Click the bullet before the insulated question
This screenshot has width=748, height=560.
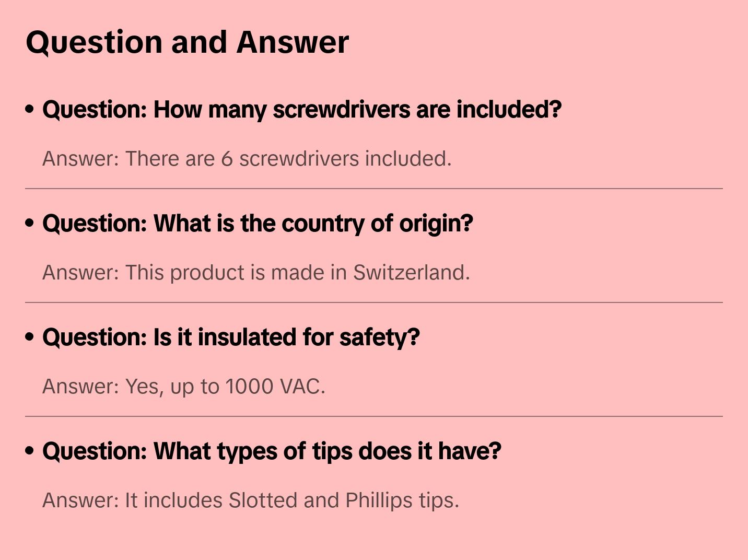(30, 337)
